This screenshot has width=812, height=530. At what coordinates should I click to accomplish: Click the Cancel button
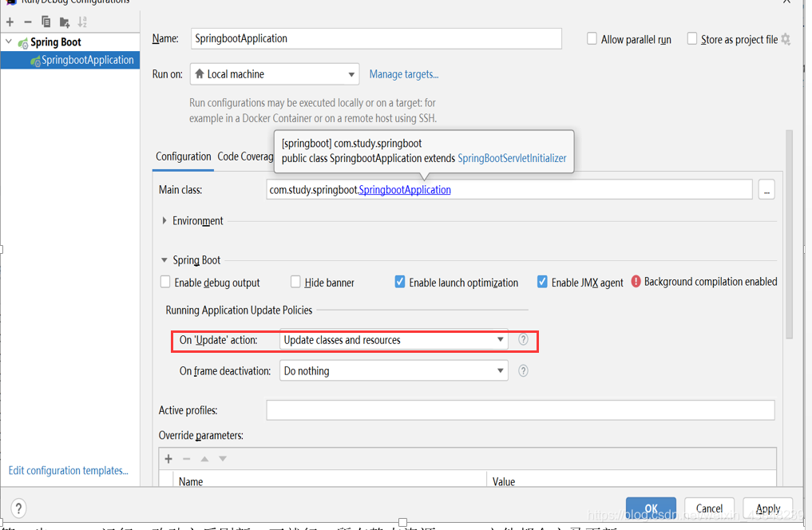[709, 508]
